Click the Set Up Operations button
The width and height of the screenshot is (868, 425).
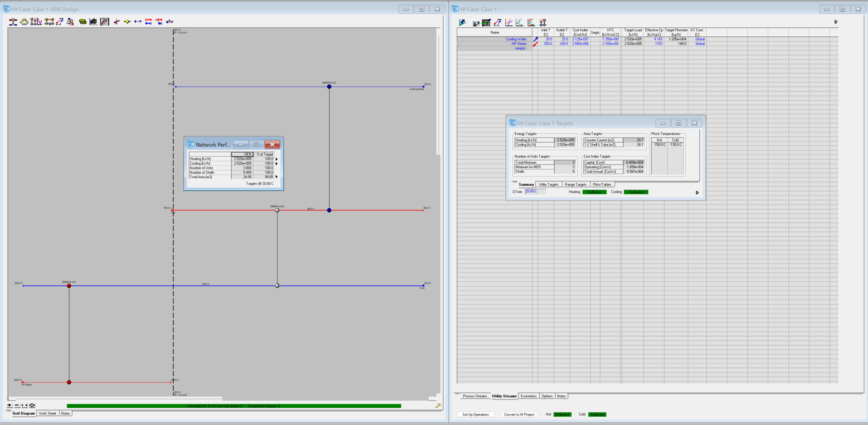[475, 415]
